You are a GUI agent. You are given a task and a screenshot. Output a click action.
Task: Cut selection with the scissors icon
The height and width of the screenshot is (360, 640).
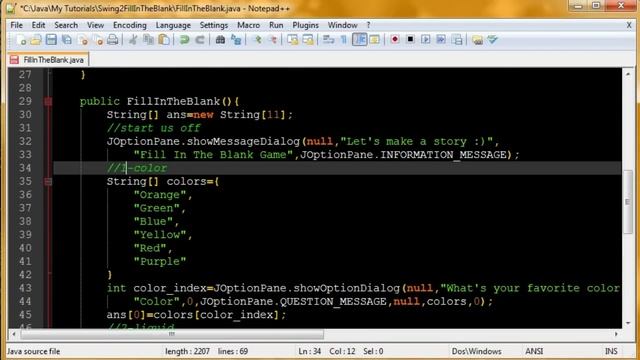tap(133, 40)
